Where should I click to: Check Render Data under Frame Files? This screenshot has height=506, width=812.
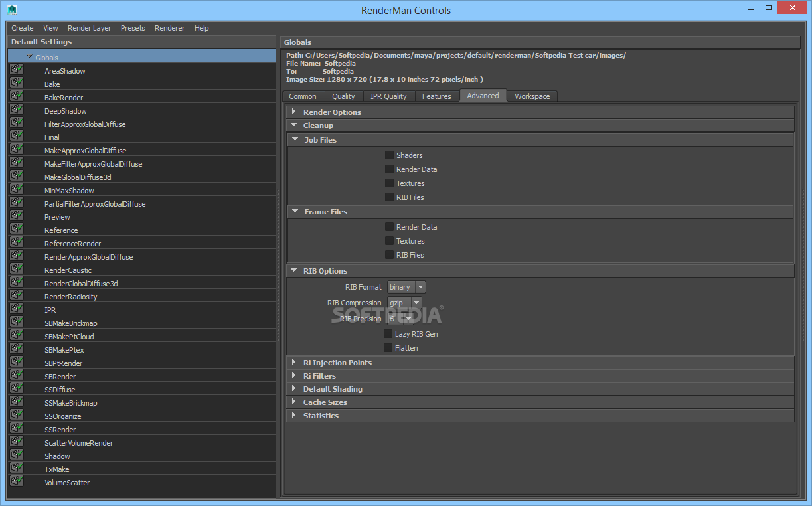[x=390, y=226]
